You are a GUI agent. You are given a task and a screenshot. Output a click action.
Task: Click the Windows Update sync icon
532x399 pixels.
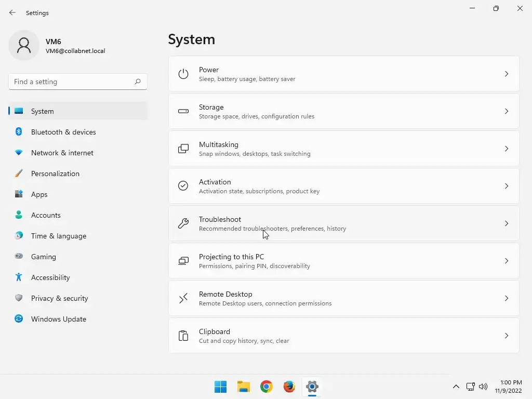(x=19, y=318)
